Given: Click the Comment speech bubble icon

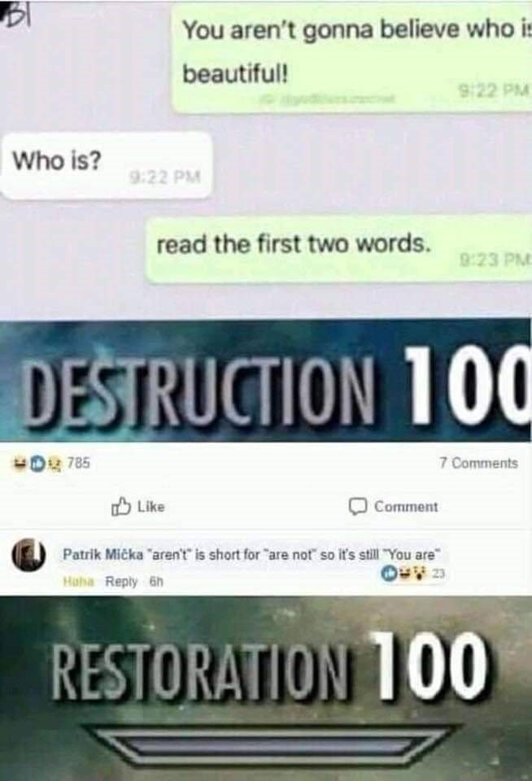Looking at the screenshot, I should click(x=358, y=507).
